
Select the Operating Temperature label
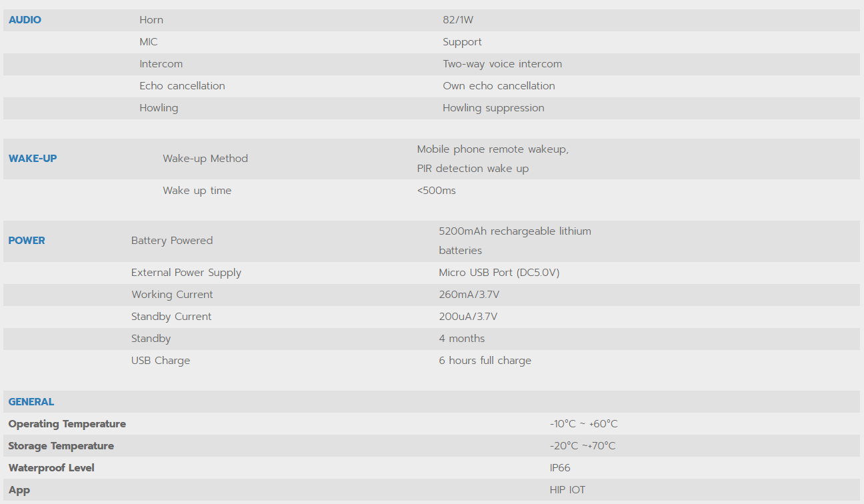tap(67, 424)
